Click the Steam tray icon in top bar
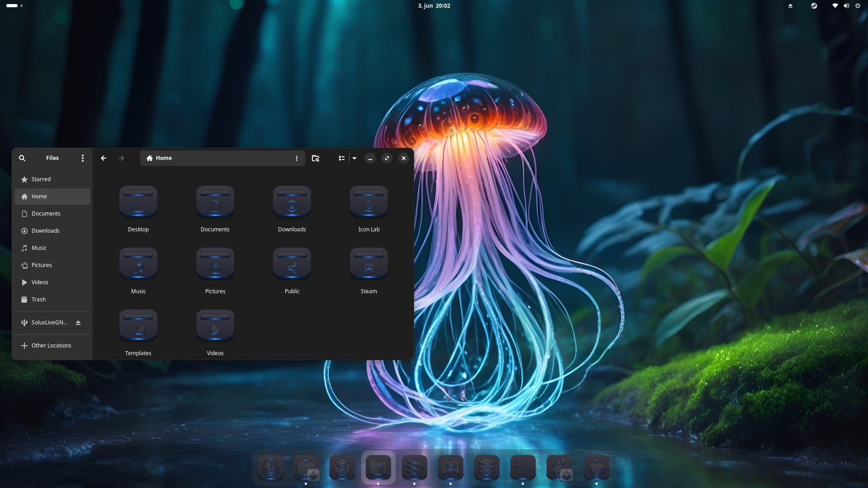868x488 pixels. tap(814, 6)
